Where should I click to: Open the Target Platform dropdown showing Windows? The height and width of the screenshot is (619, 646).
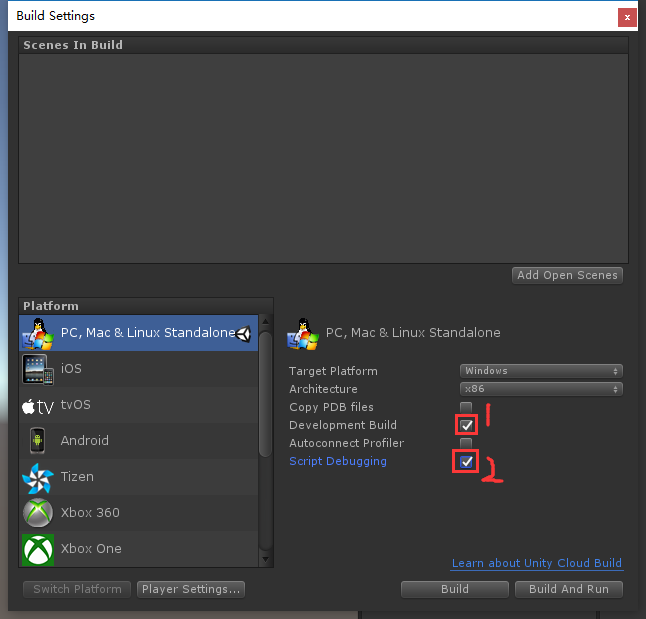(541, 371)
